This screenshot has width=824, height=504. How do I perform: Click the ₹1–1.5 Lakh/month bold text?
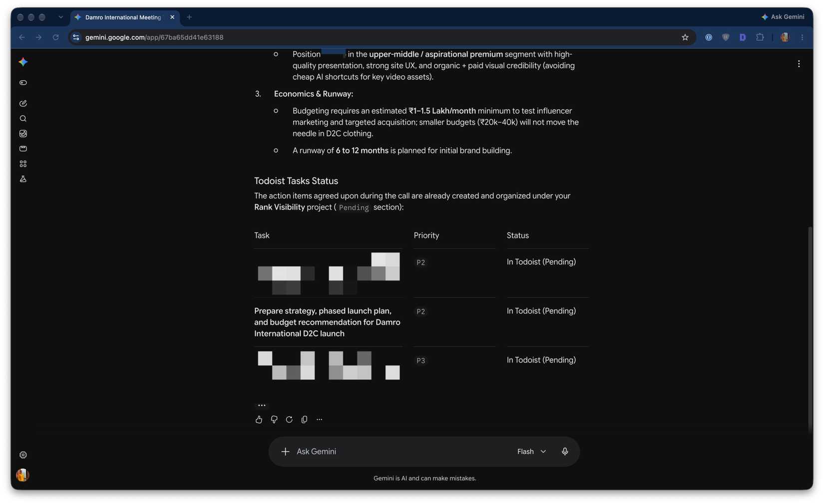point(442,111)
